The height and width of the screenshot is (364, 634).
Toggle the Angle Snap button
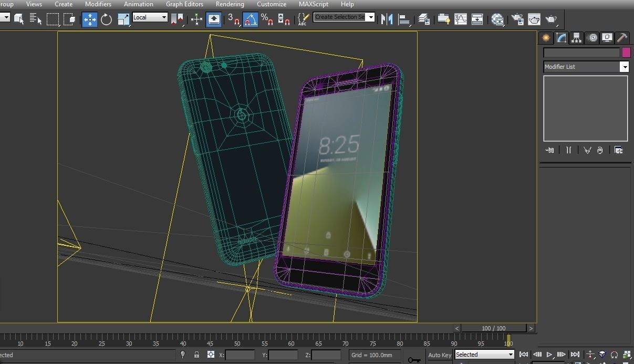pyautogui.click(x=251, y=19)
